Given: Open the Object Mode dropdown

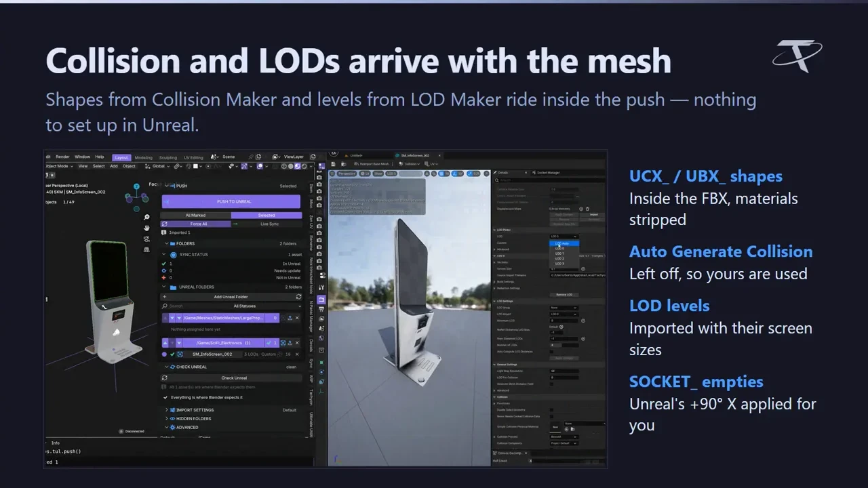Looking at the screenshot, I should (58, 166).
